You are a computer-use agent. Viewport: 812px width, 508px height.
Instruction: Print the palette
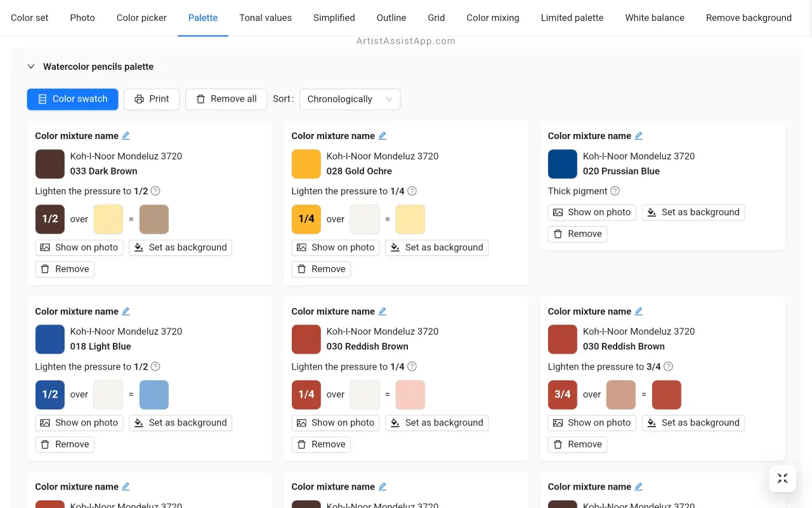152,99
